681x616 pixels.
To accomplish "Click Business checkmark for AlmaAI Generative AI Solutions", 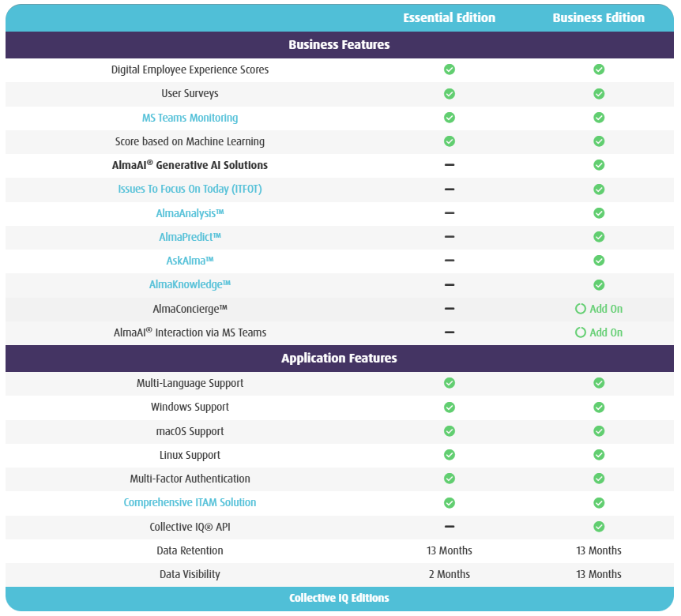I will click(599, 165).
